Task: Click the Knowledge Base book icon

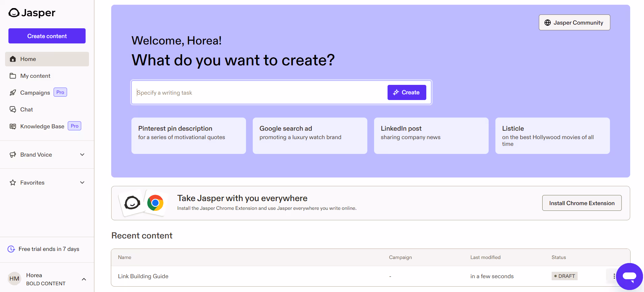Action: 13,126
